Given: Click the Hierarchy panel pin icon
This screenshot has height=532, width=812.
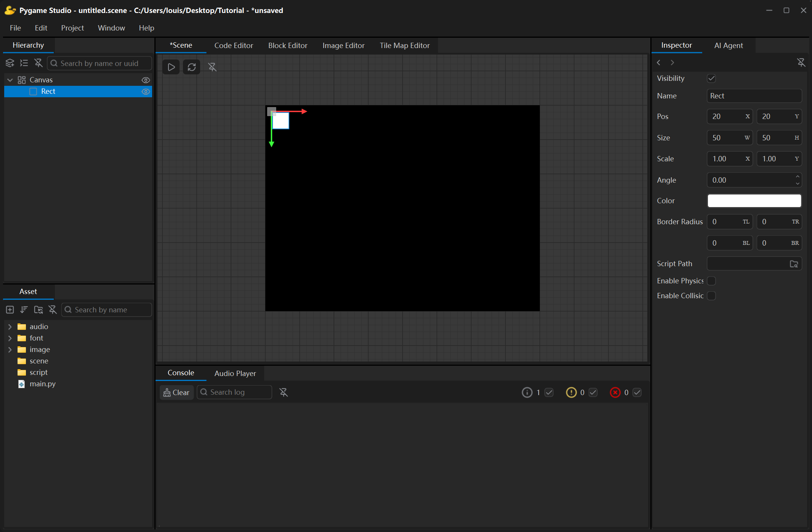Looking at the screenshot, I should point(39,63).
